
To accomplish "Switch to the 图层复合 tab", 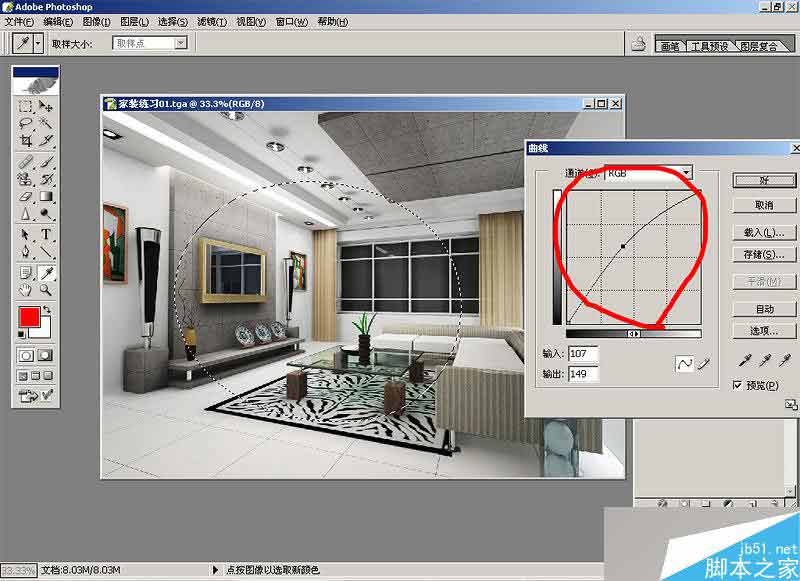I will [759, 46].
